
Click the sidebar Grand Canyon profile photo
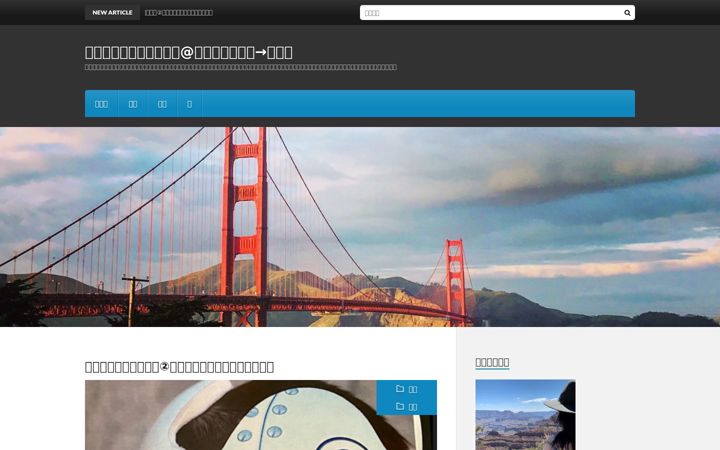click(x=525, y=415)
